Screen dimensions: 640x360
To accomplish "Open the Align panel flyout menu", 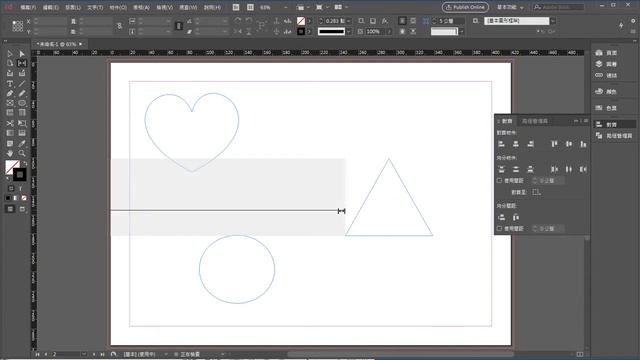I will click(586, 121).
